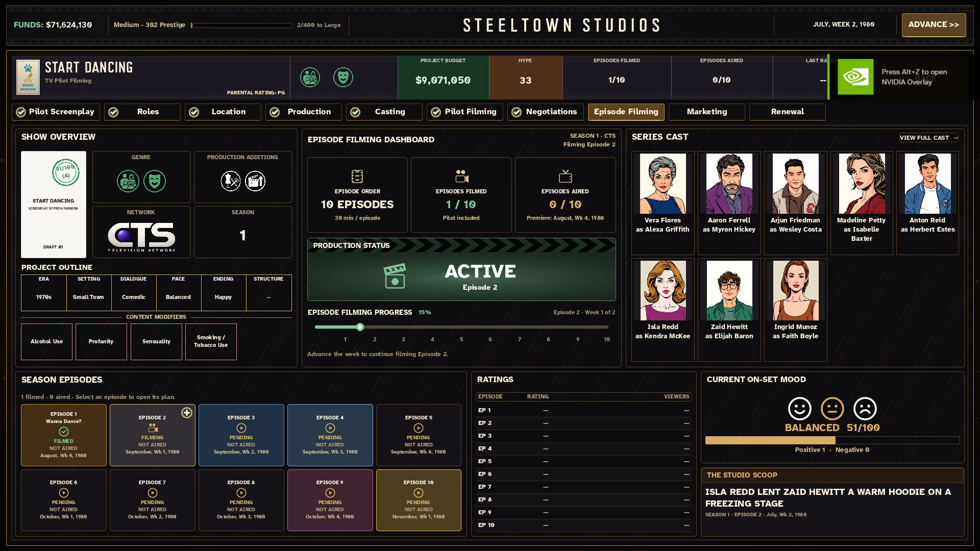Select Ingrid Munoz cast portrait
Viewport: 980px width, 551px height.
coord(796,290)
